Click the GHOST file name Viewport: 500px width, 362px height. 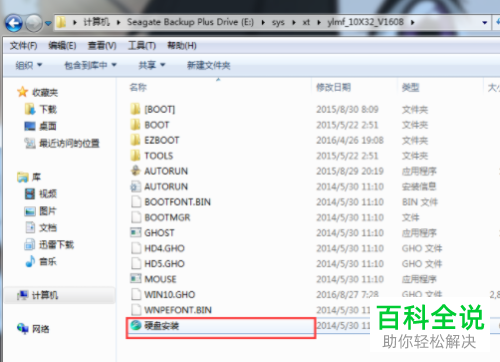pyautogui.click(x=159, y=233)
